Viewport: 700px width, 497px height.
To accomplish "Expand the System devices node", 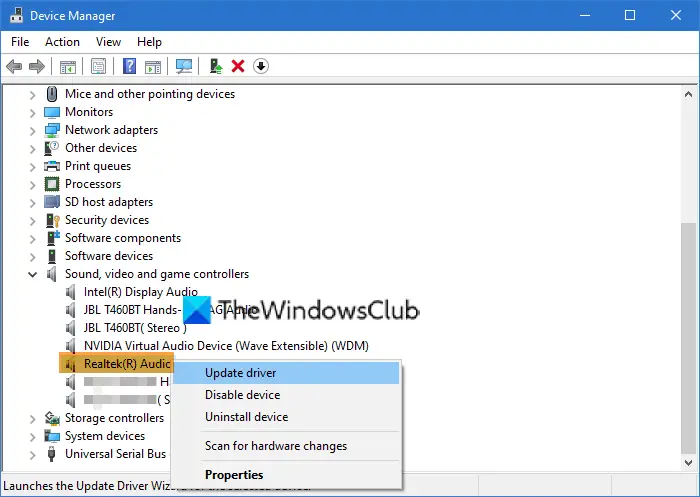I will pyautogui.click(x=32, y=437).
